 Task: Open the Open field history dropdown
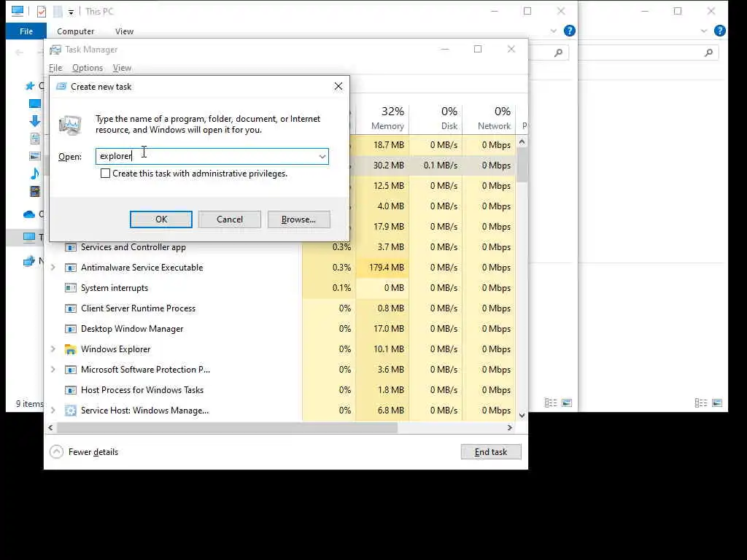pos(322,156)
